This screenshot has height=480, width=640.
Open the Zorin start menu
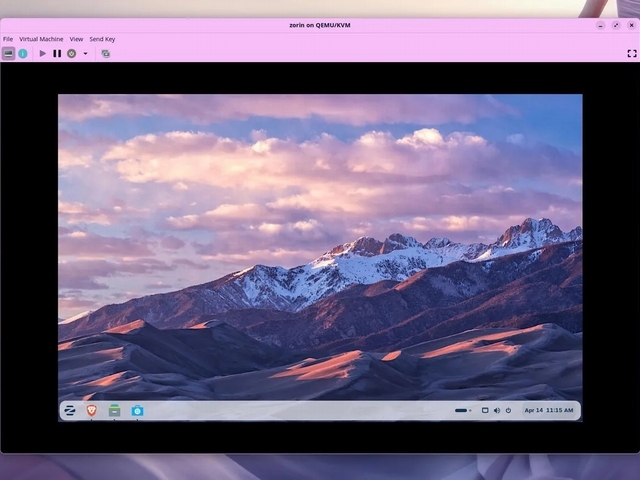[71, 410]
